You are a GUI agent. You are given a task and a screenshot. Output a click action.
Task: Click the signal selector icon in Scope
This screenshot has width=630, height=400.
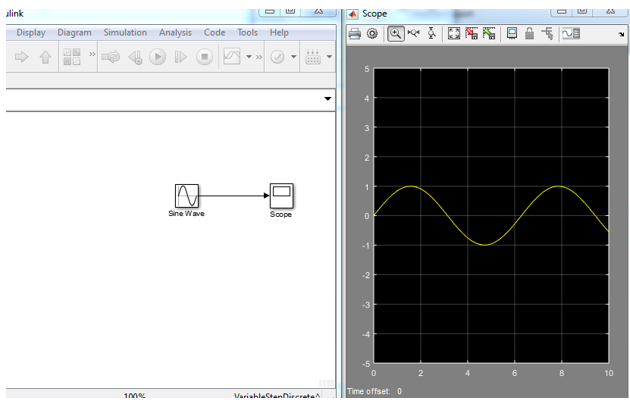(x=547, y=34)
